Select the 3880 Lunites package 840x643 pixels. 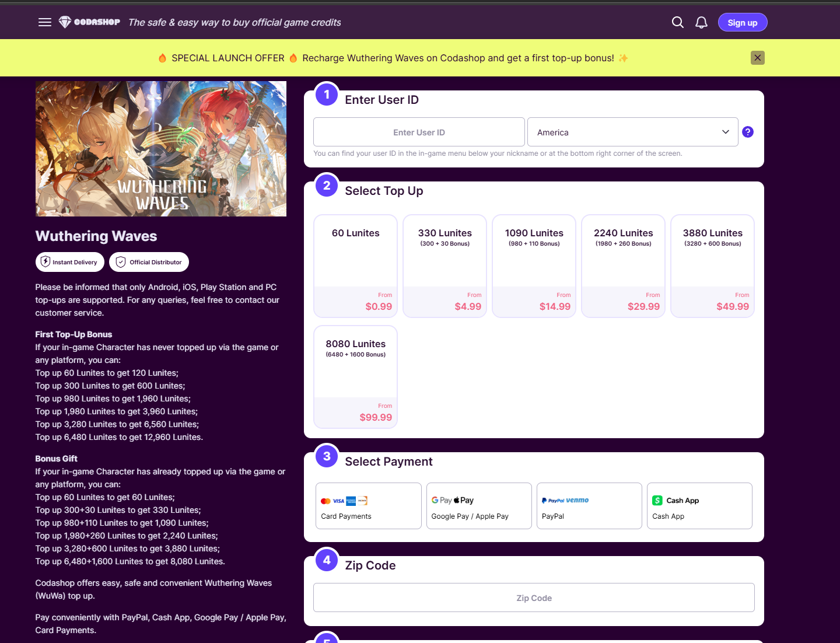click(713, 266)
